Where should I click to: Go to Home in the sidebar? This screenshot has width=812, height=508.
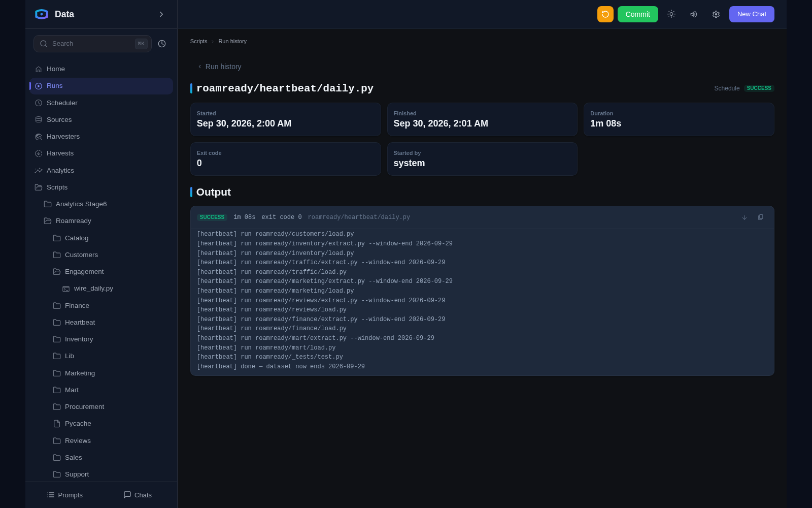click(x=101, y=69)
